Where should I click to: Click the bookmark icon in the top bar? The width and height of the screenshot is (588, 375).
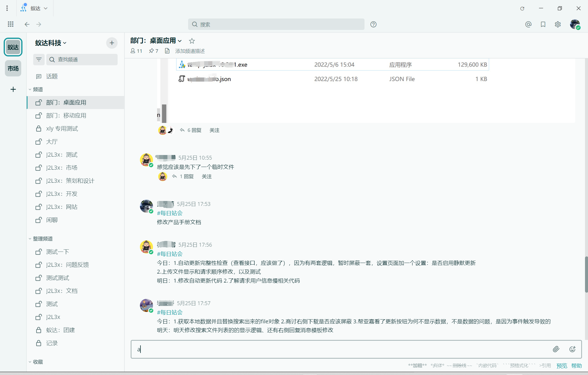543,24
